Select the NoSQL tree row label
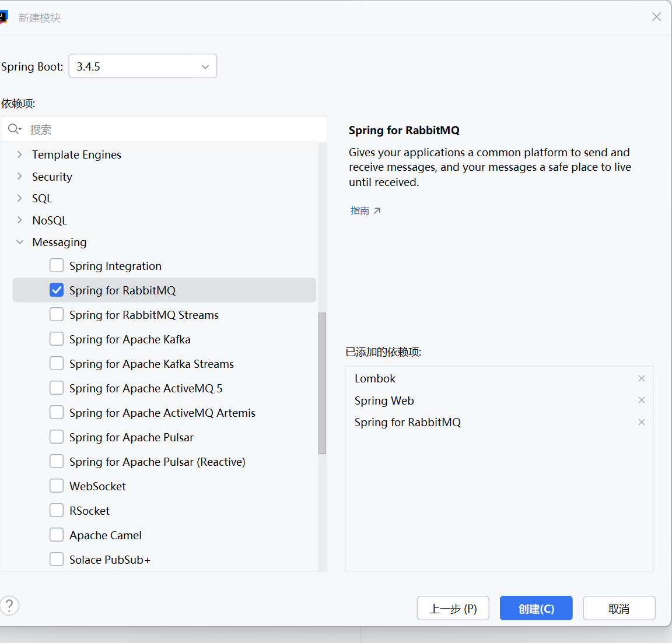This screenshot has height=643, width=672. [x=50, y=220]
